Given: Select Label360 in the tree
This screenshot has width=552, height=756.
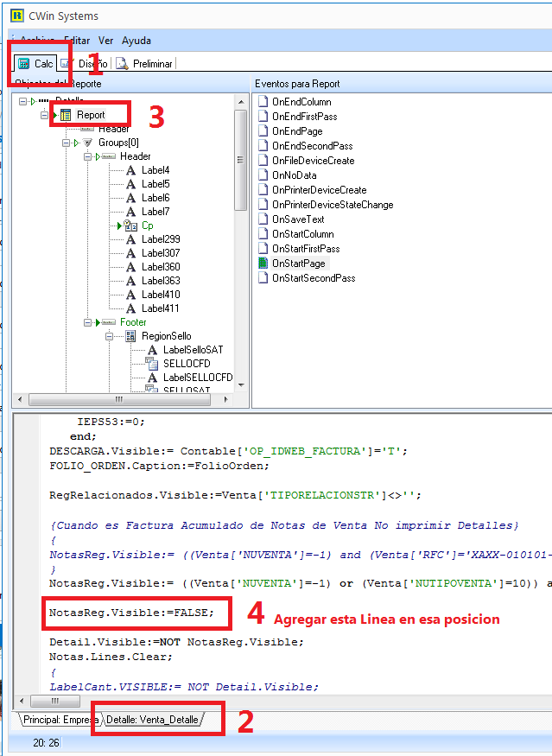Looking at the screenshot, I should [x=161, y=267].
